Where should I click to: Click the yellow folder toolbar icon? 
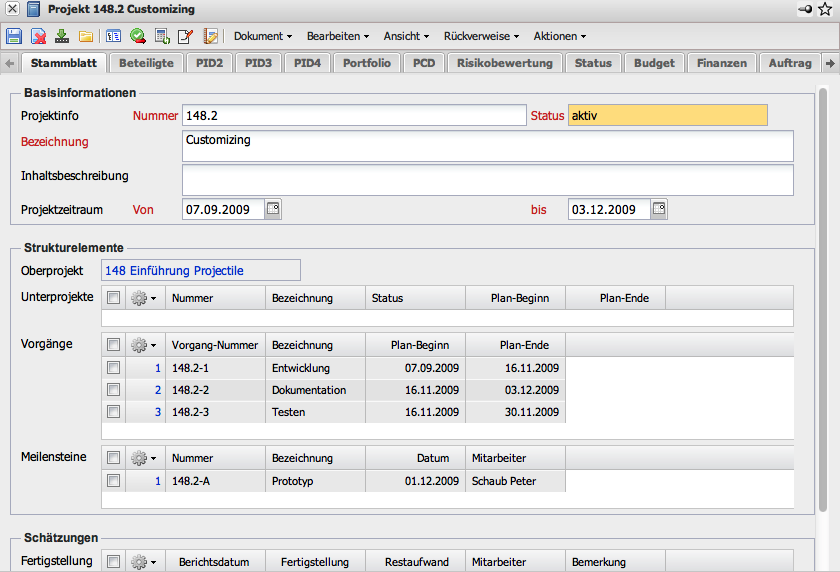click(x=86, y=36)
